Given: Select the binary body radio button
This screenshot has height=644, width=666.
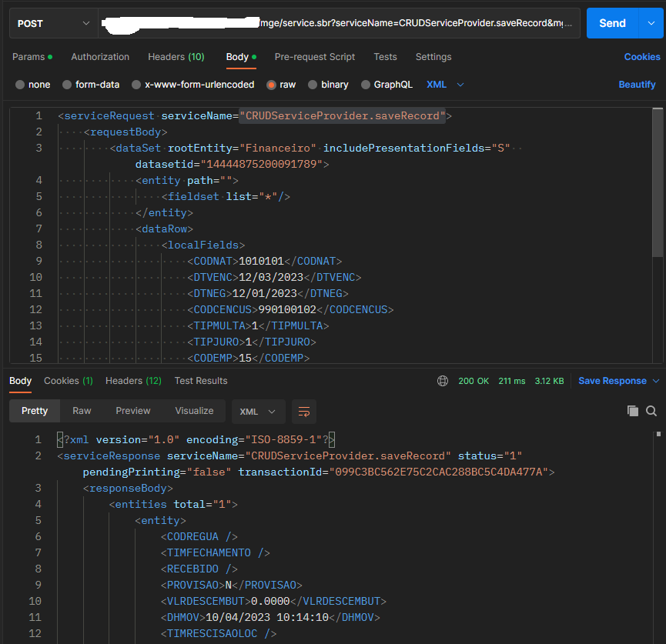Looking at the screenshot, I should (x=313, y=85).
